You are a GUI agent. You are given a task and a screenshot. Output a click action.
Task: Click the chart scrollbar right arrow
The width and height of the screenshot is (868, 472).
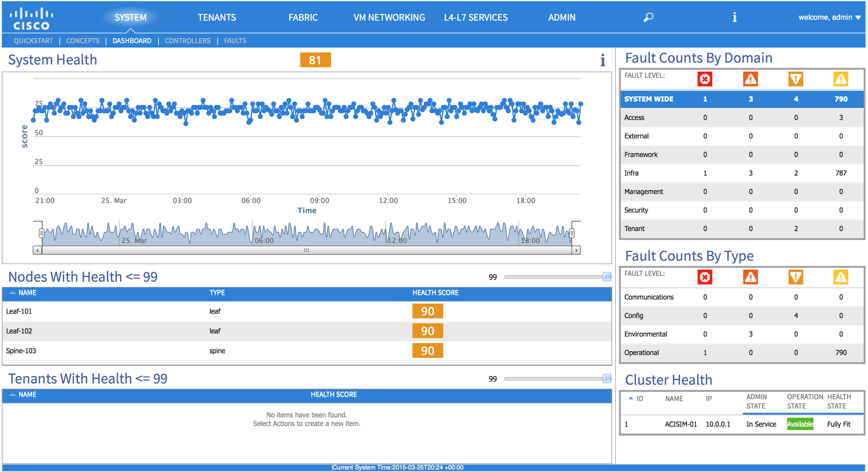pos(576,251)
